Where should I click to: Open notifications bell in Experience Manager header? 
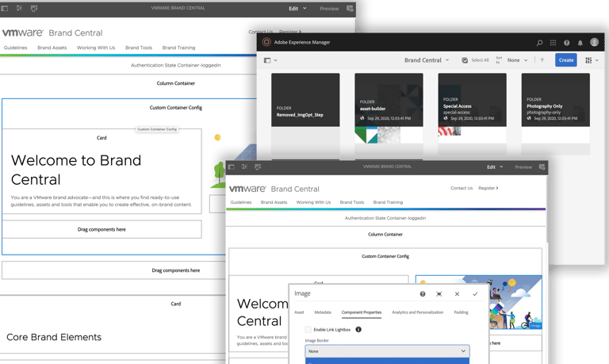(x=580, y=43)
